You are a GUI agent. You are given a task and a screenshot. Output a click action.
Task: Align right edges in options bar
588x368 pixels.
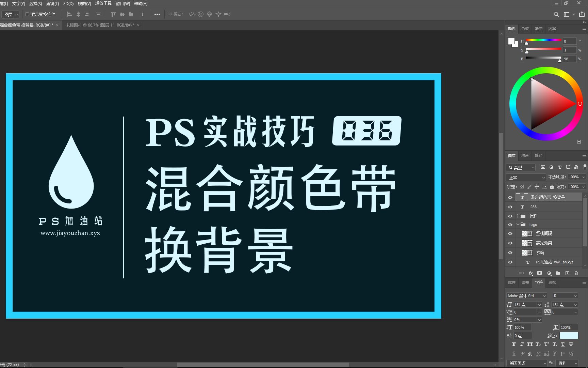87,14
